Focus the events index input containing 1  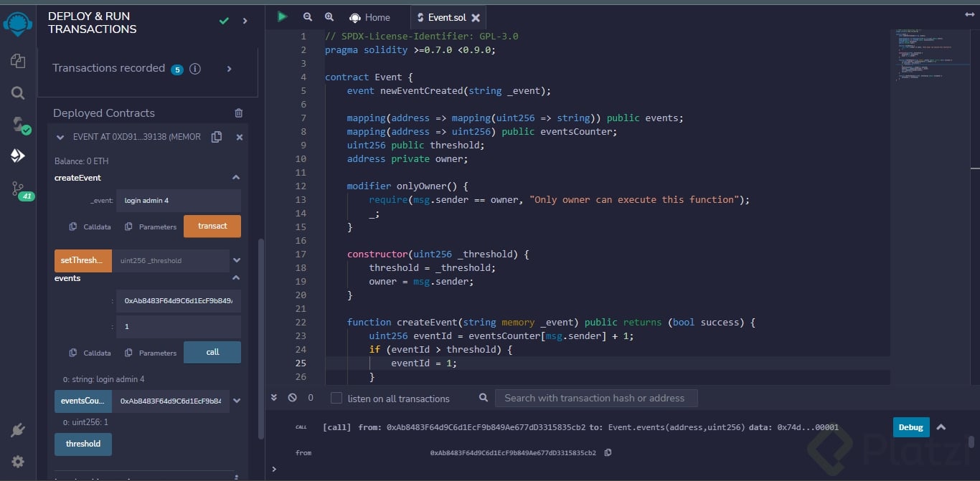click(x=179, y=327)
